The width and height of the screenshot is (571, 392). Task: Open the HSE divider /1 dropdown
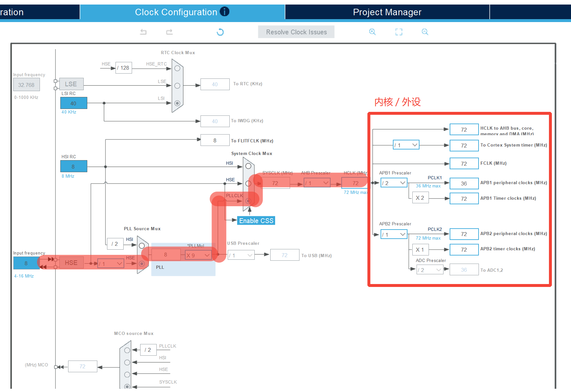pos(111,263)
